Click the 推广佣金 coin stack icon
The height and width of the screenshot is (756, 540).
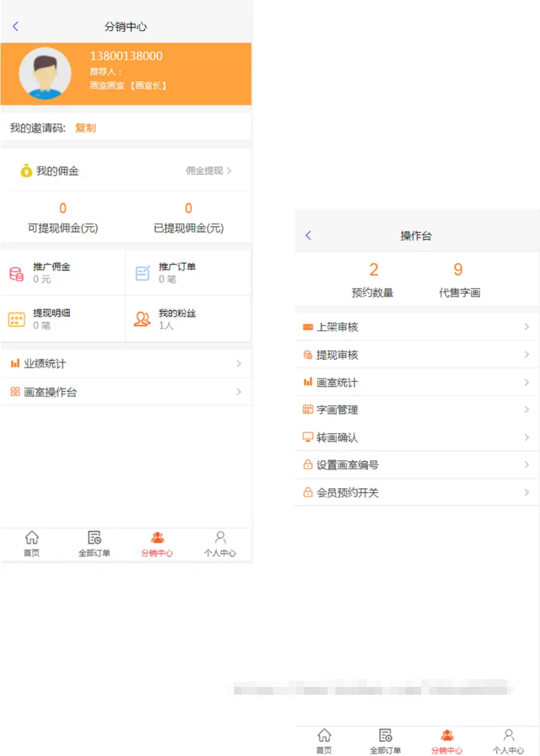point(17,274)
